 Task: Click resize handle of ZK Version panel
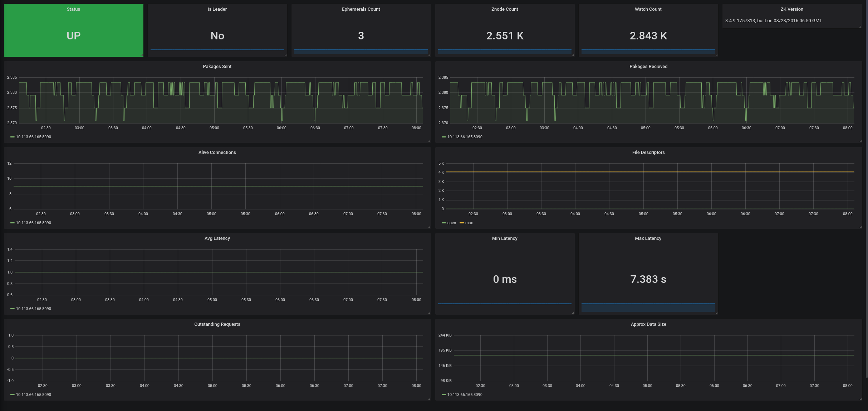pyautogui.click(x=860, y=26)
